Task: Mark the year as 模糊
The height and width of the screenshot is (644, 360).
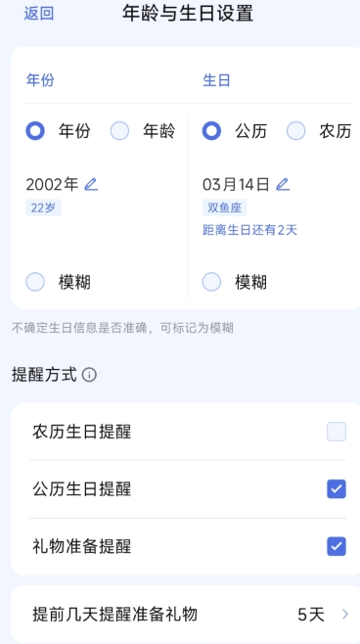Action: pyautogui.click(x=35, y=282)
